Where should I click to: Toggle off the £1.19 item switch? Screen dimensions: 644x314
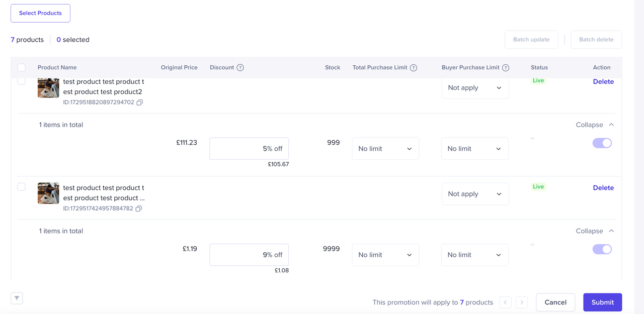pyautogui.click(x=602, y=249)
